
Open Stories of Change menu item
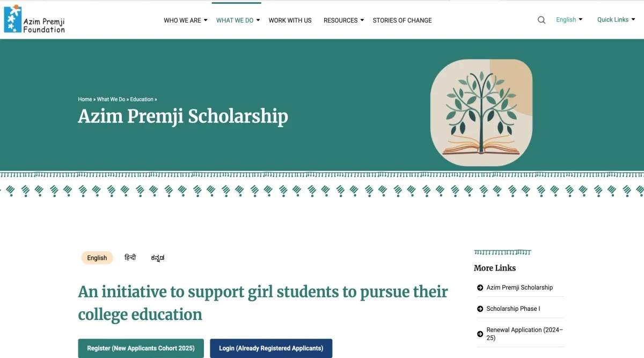pyautogui.click(x=402, y=20)
